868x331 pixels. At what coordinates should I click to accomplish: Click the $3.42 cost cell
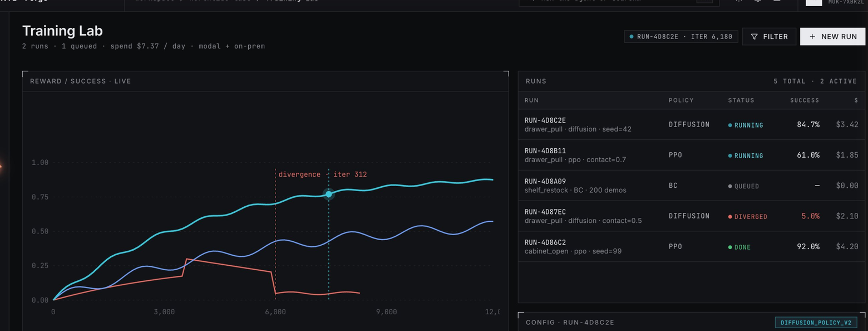[847, 124]
